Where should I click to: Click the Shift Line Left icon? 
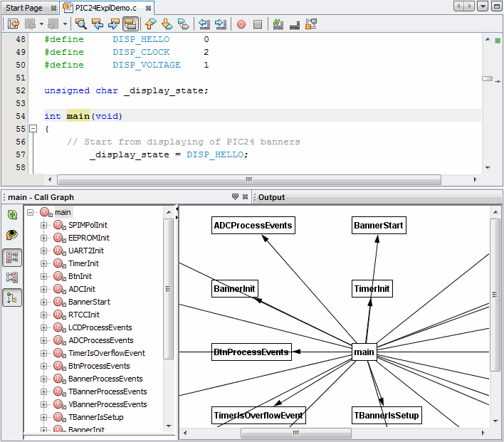[x=204, y=24]
